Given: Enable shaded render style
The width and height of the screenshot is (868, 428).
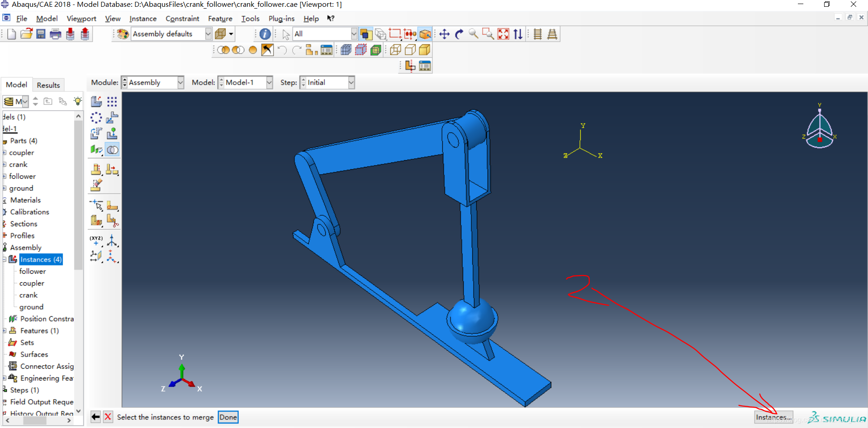Looking at the screenshot, I should point(424,50).
